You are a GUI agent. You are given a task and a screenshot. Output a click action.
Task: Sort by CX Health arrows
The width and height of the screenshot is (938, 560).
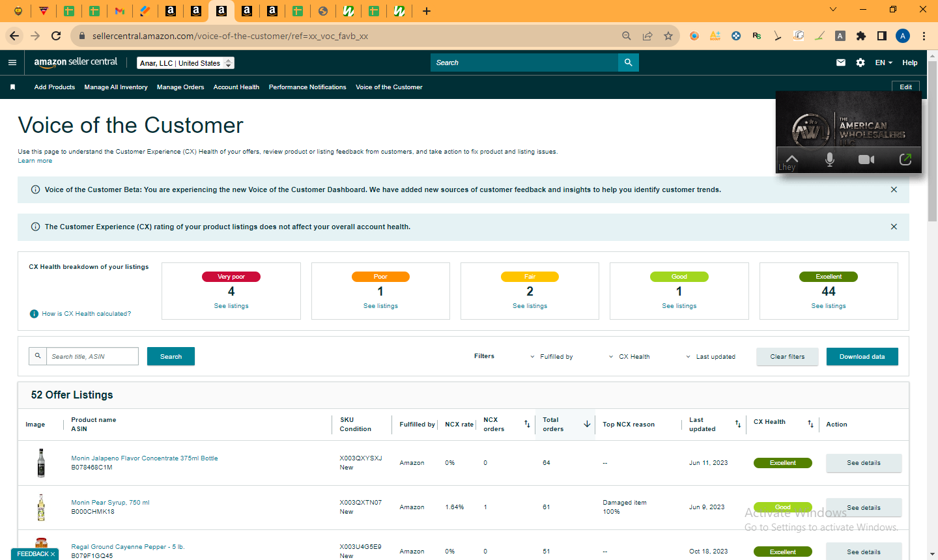point(810,424)
